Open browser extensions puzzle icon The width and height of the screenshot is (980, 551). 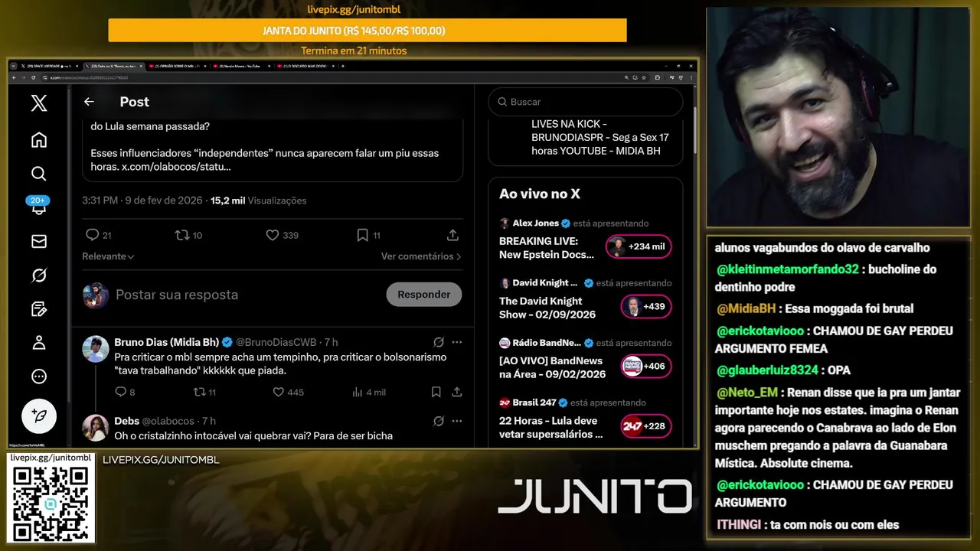(x=658, y=77)
